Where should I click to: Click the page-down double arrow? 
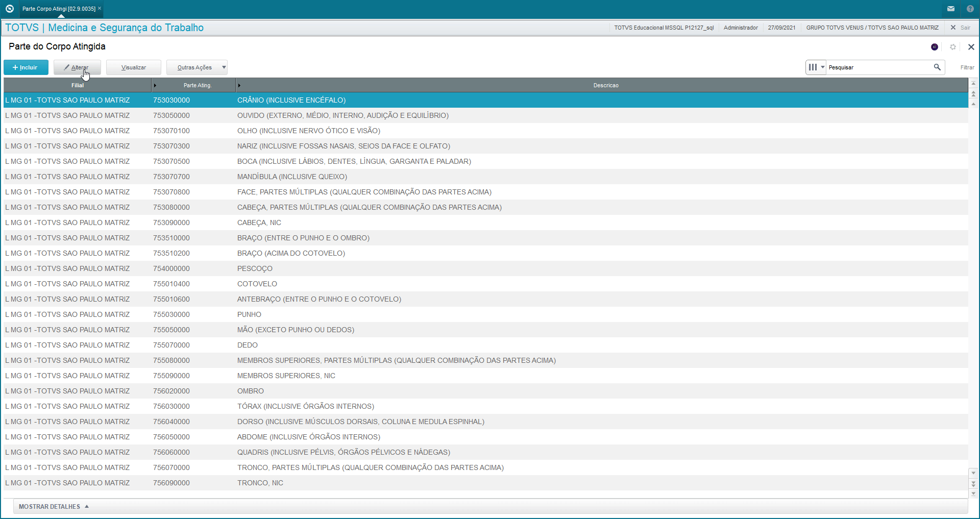973,483
